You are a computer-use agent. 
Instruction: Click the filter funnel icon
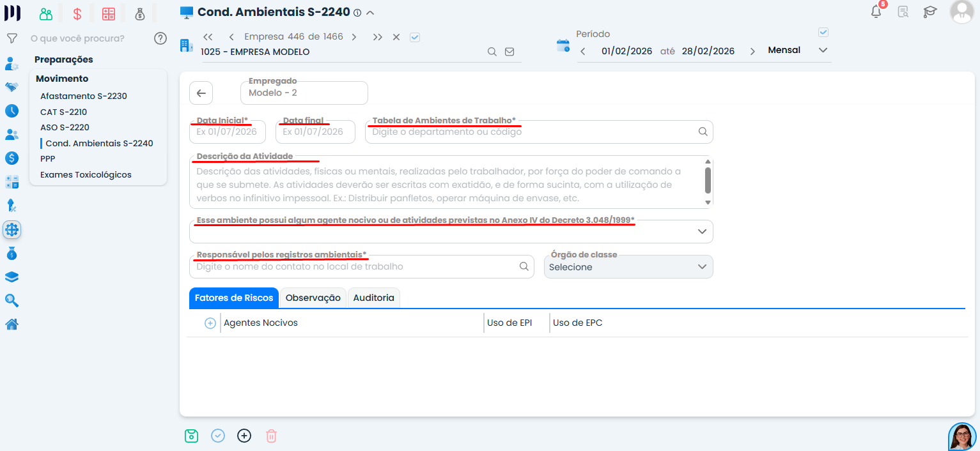tap(12, 38)
